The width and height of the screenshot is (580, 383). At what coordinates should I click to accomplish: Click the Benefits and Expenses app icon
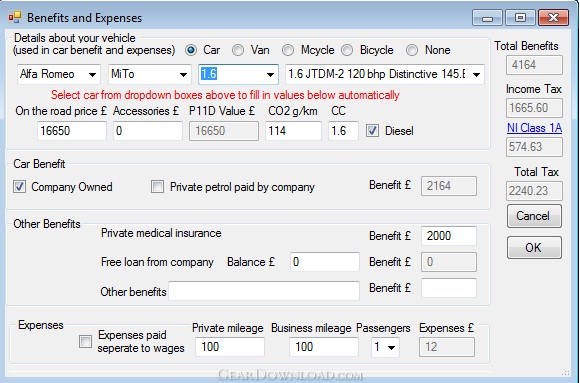pos(15,17)
